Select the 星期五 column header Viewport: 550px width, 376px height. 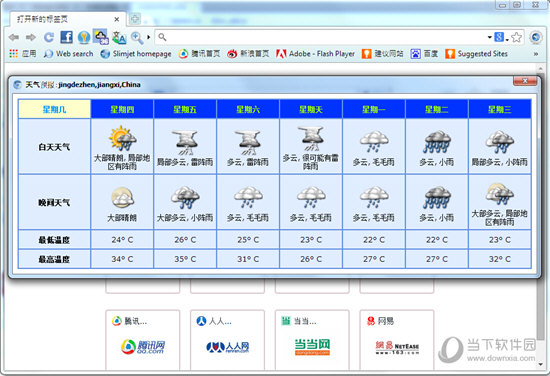pyautogui.click(x=185, y=109)
